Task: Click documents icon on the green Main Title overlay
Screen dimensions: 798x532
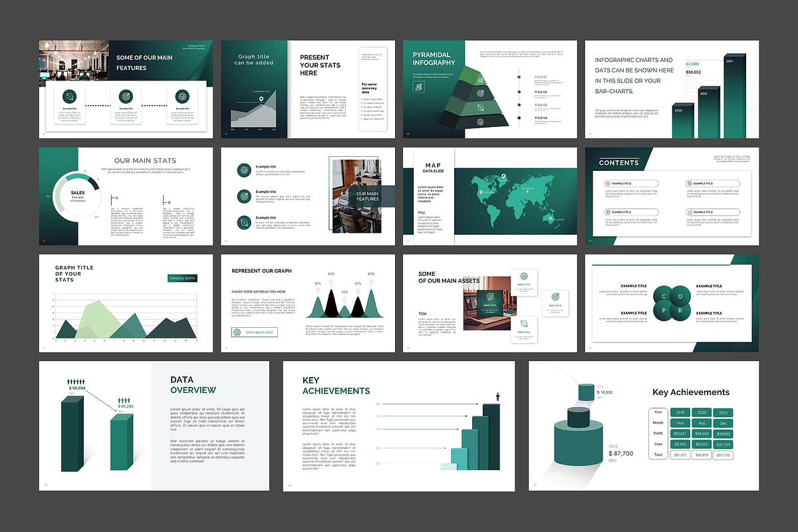Action: click(x=491, y=297)
